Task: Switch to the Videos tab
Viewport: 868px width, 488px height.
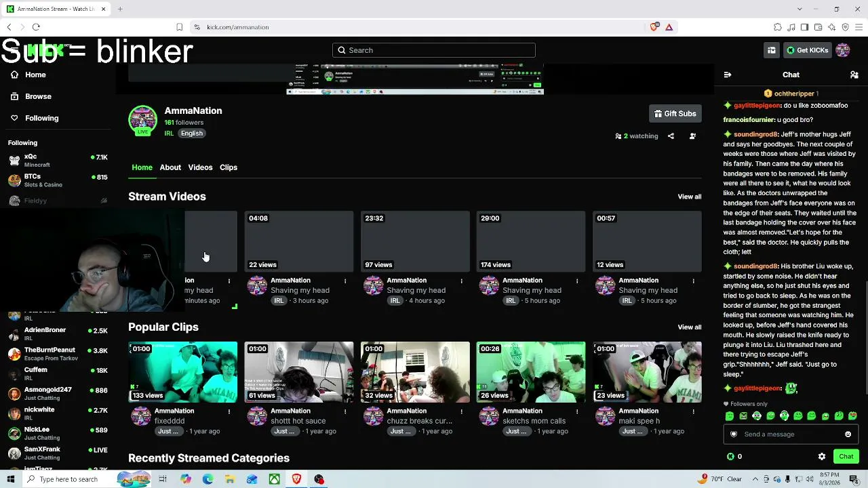Action: click(x=200, y=167)
